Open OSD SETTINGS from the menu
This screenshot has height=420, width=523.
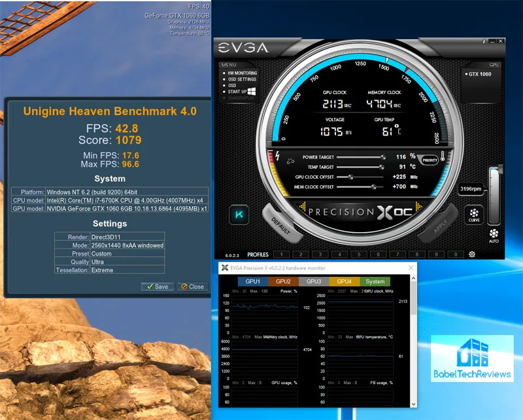pyautogui.click(x=242, y=79)
